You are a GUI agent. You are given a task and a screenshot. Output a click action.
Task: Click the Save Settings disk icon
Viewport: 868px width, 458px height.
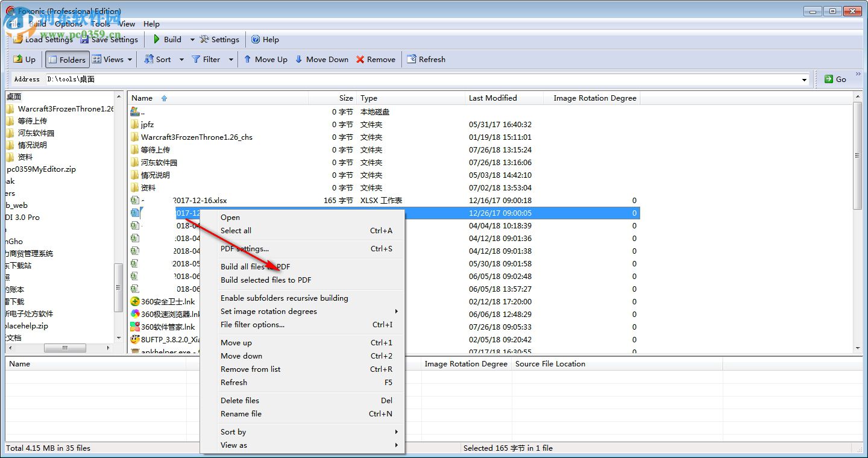85,40
